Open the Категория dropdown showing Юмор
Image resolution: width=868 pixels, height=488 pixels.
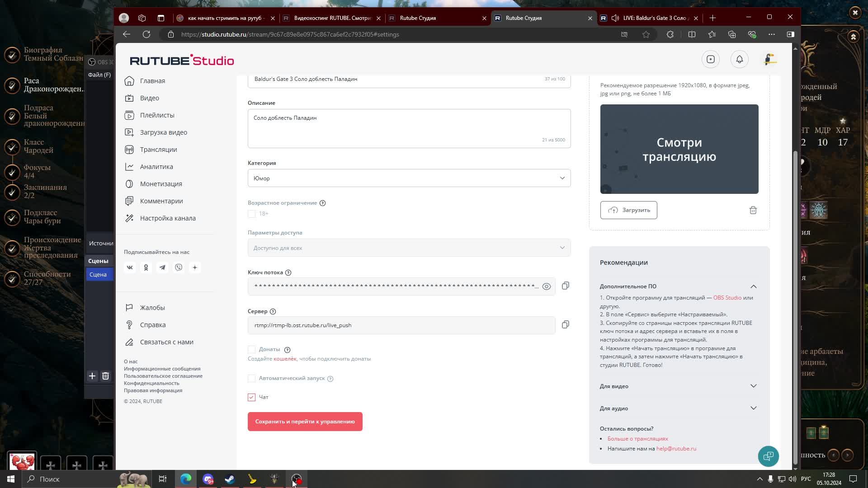pos(409,178)
